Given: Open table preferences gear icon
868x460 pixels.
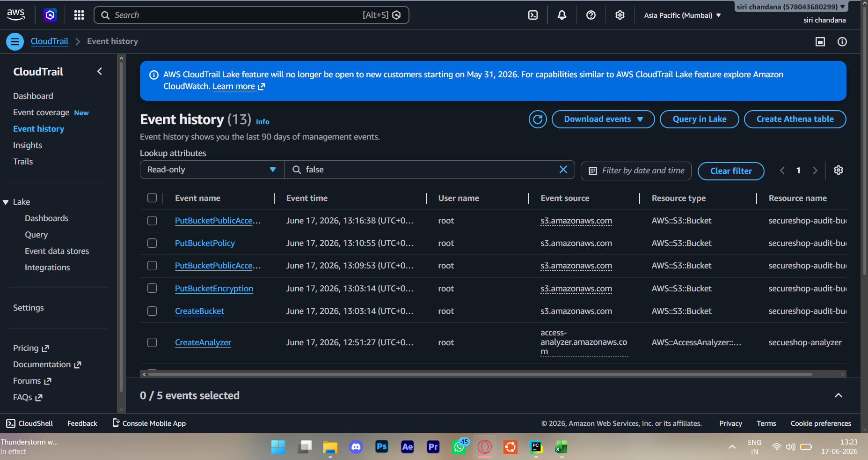Looking at the screenshot, I should click(839, 170).
